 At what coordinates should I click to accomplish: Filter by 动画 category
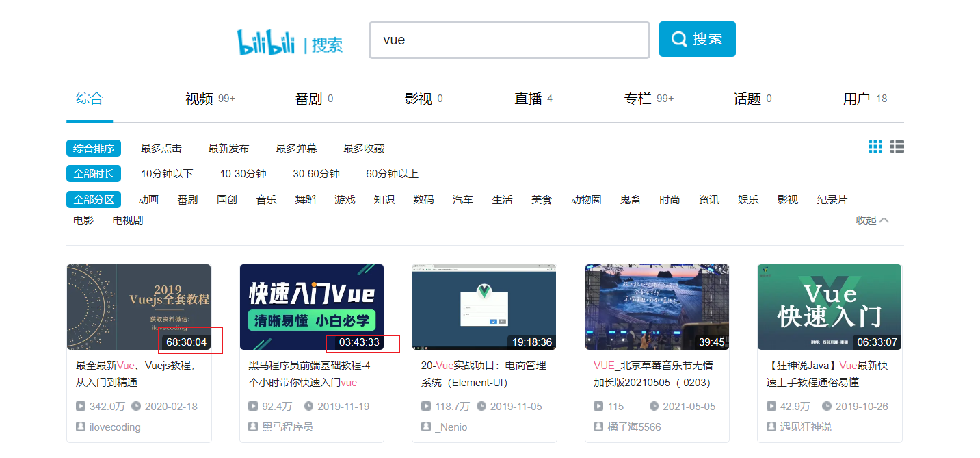pos(148,200)
